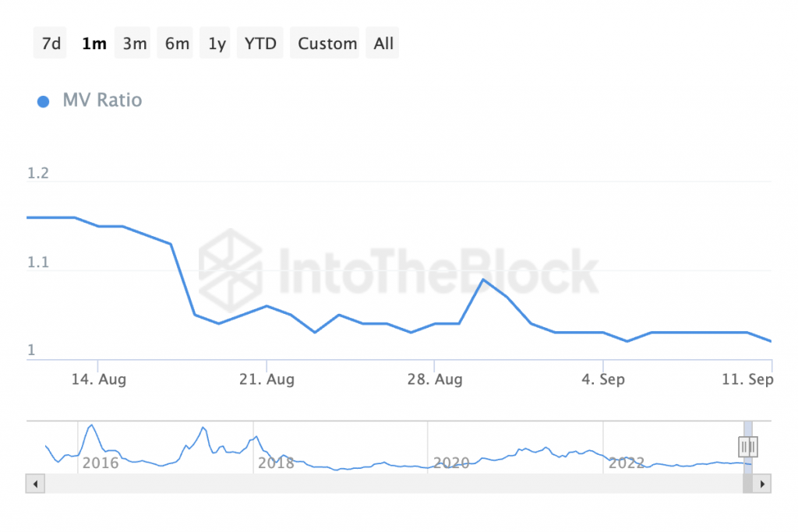Grab the navigator range handle

(x=747, y=447)
